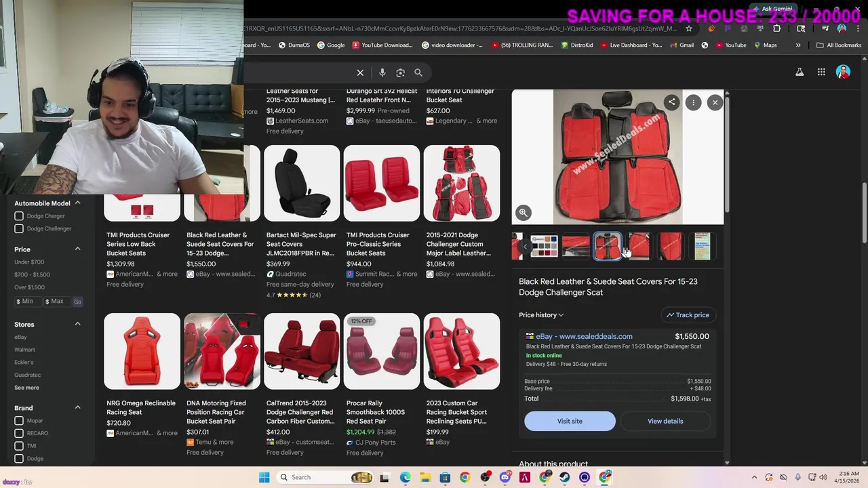Image resolution: width=868 pixels, height=488 pixels.
Task: Click the Visit site button
Action: click(570, 421)
